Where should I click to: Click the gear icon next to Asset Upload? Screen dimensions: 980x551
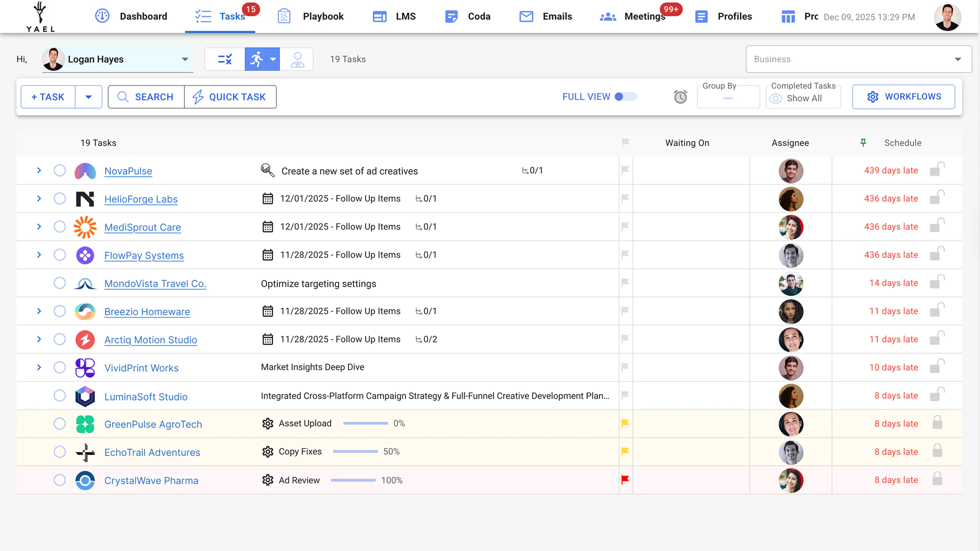(x=267, y=423)
